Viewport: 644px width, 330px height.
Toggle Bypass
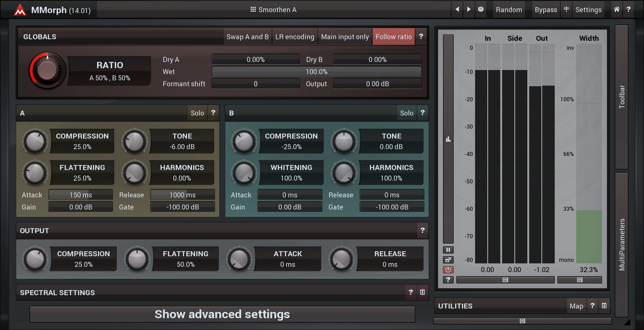pos(546,10)
